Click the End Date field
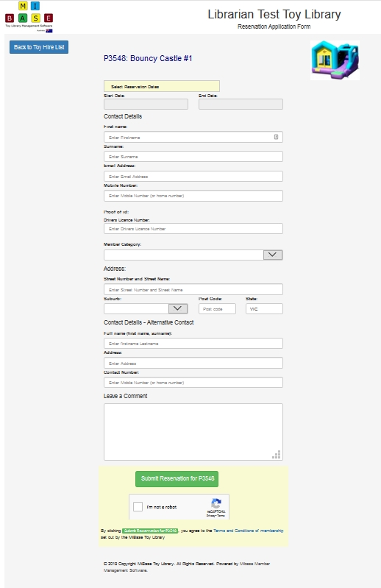The image size is (381, 588). (241, 105)
